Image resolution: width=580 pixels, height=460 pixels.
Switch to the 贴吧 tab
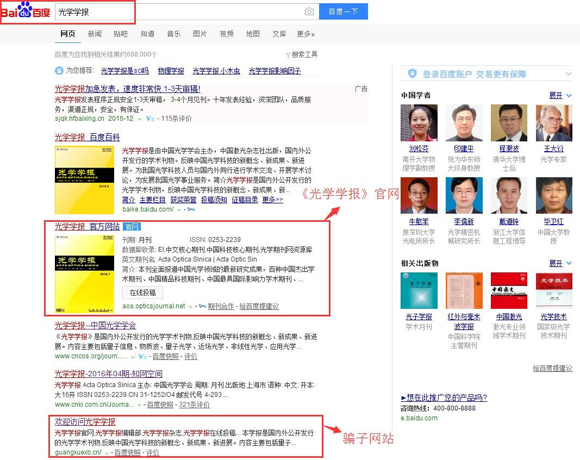click(x=121, y=34)
